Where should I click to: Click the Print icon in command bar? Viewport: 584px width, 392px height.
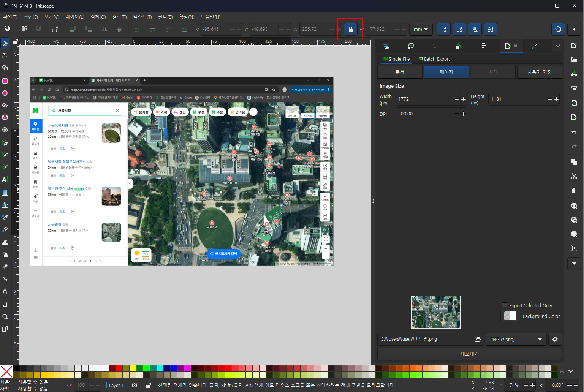tap(574, 87)
